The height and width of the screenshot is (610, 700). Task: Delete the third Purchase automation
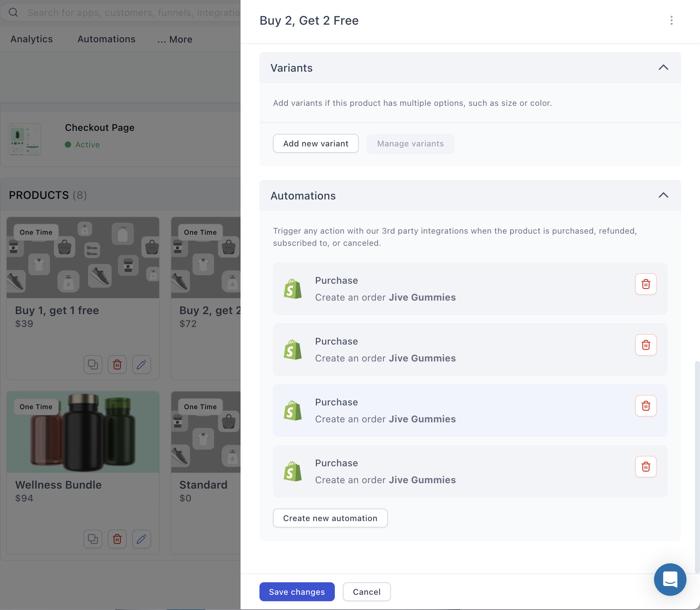tap(645, 406)
